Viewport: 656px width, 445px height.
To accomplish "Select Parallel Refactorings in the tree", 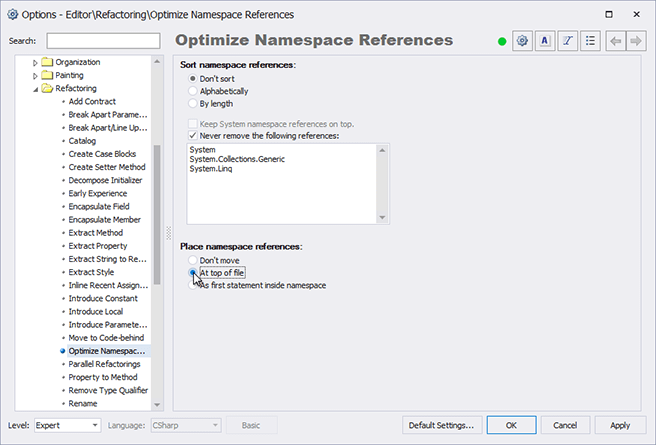I will click(104, 365).
